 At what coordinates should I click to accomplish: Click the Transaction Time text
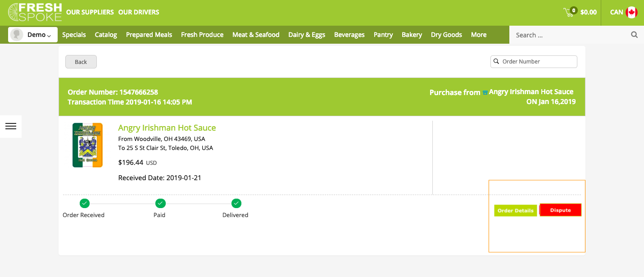[130, 102]
